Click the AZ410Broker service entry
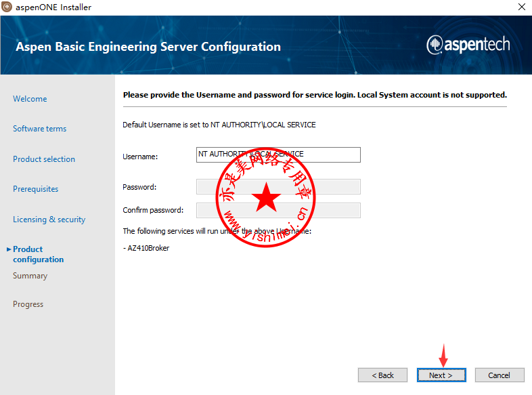Viewport: 532px width, 395px height. click(x=146, y=248)
